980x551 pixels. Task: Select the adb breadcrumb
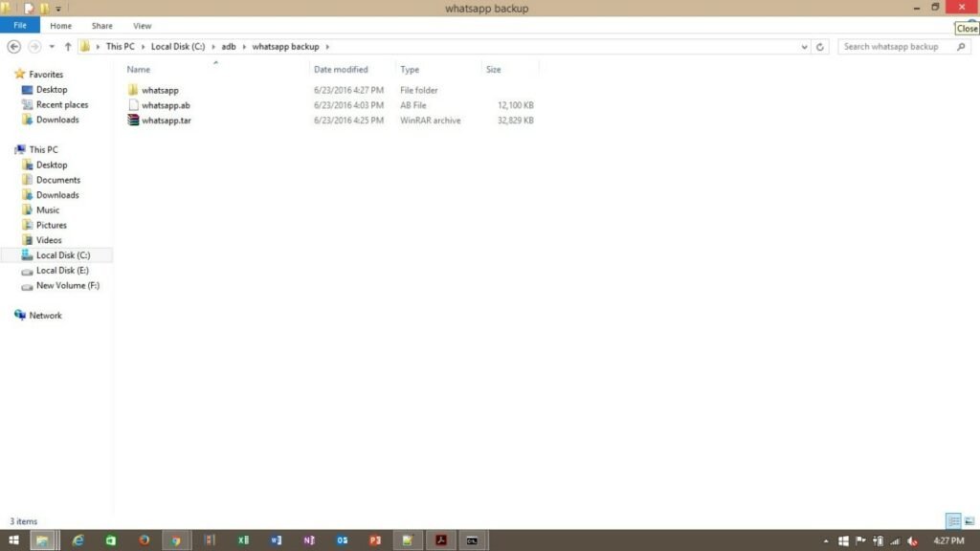[229, 46]
